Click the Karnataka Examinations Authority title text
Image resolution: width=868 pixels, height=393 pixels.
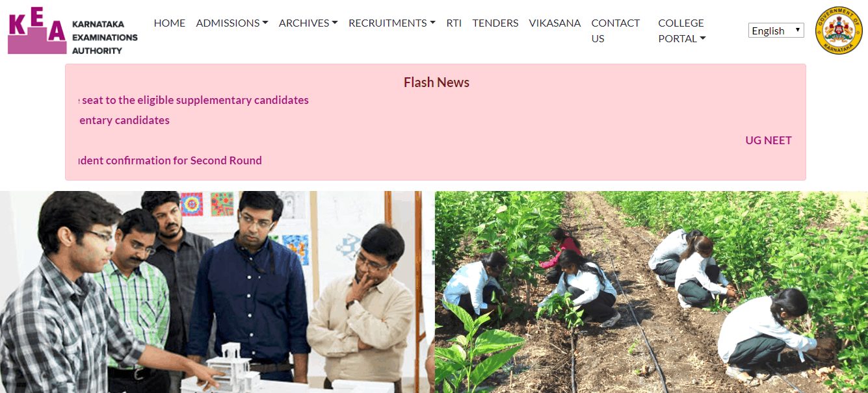[x=105, y=37]
